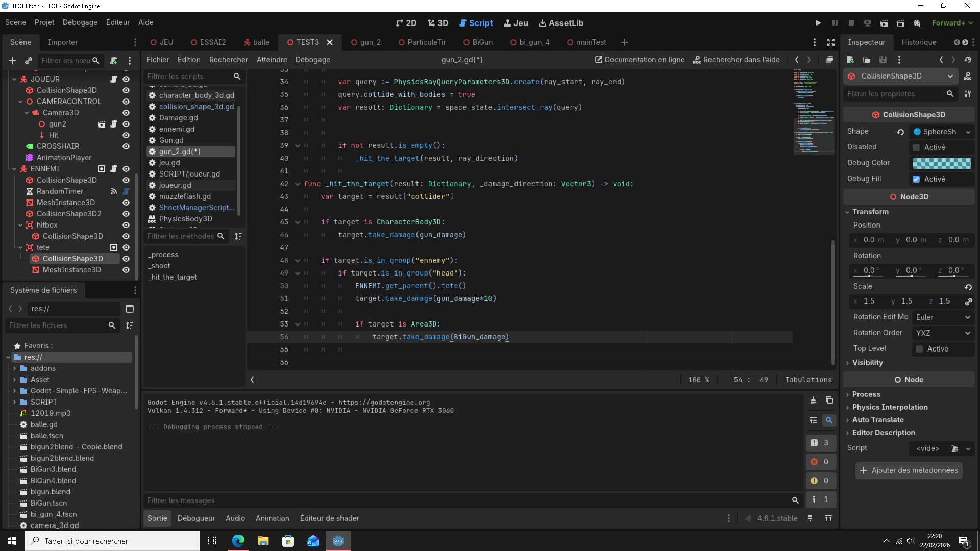Toggle distraction-free mode for the script editor
980x551 pixels.
click(831, 42)
